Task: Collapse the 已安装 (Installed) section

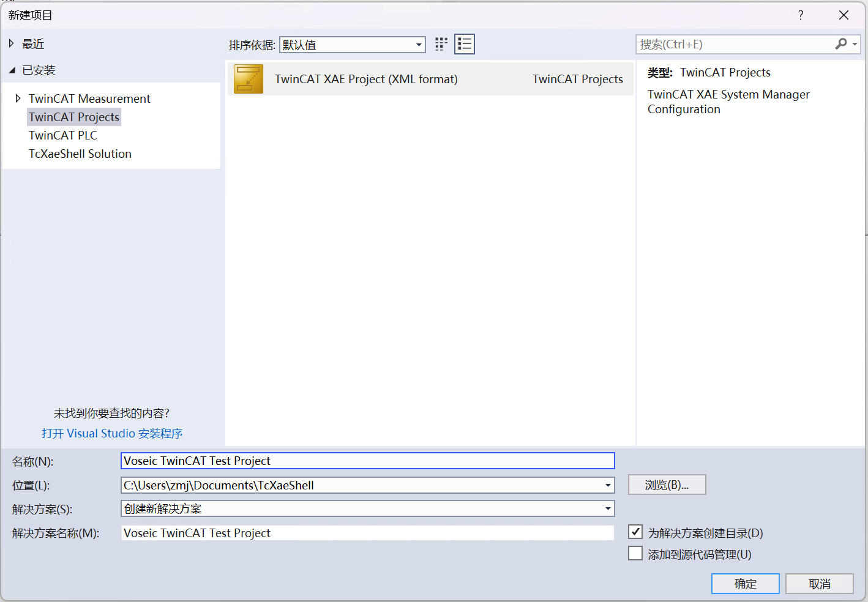Action: coord(12,70)
